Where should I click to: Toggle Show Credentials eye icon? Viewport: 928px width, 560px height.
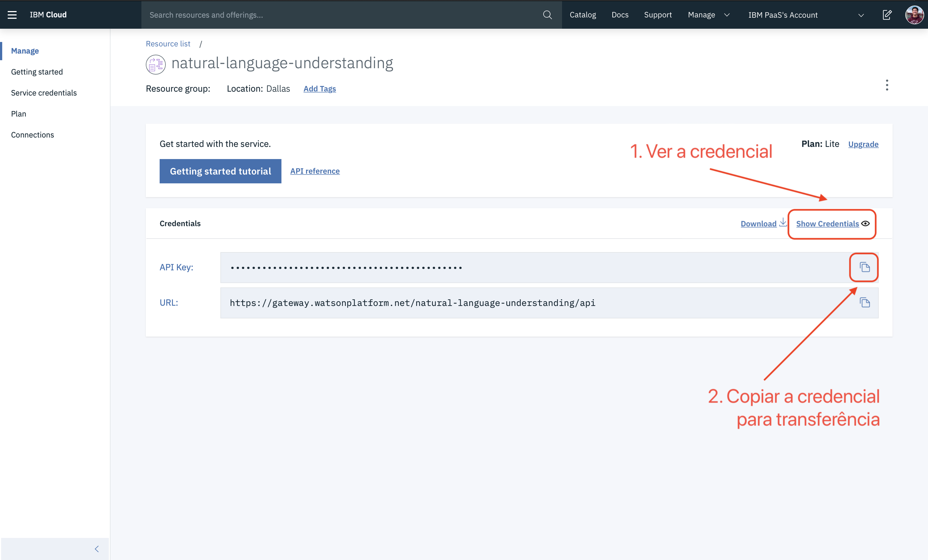[x=866, y=224]
